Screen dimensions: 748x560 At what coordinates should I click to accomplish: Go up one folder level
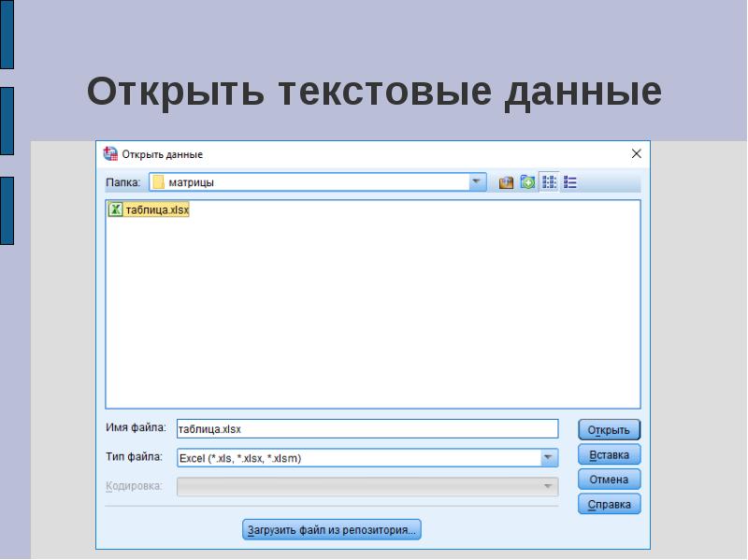506,183
